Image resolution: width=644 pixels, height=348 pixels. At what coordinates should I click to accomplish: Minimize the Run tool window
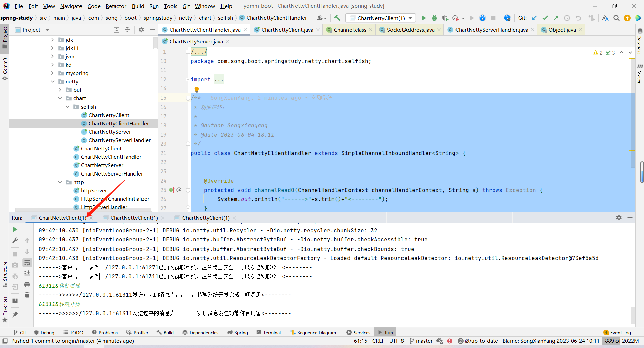pos(630,218)
